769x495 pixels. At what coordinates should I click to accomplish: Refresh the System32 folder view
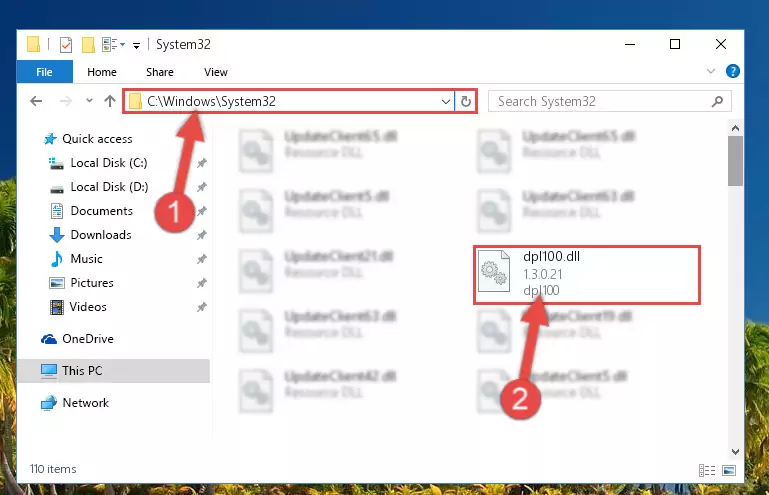pos(465,102)
